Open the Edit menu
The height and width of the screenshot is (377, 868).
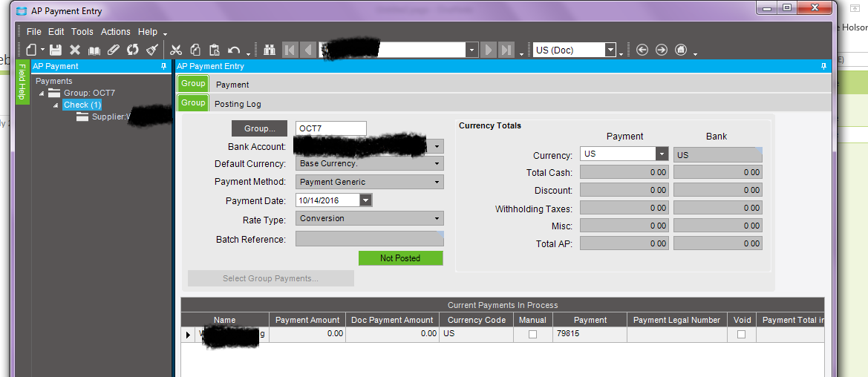point(56,32)
